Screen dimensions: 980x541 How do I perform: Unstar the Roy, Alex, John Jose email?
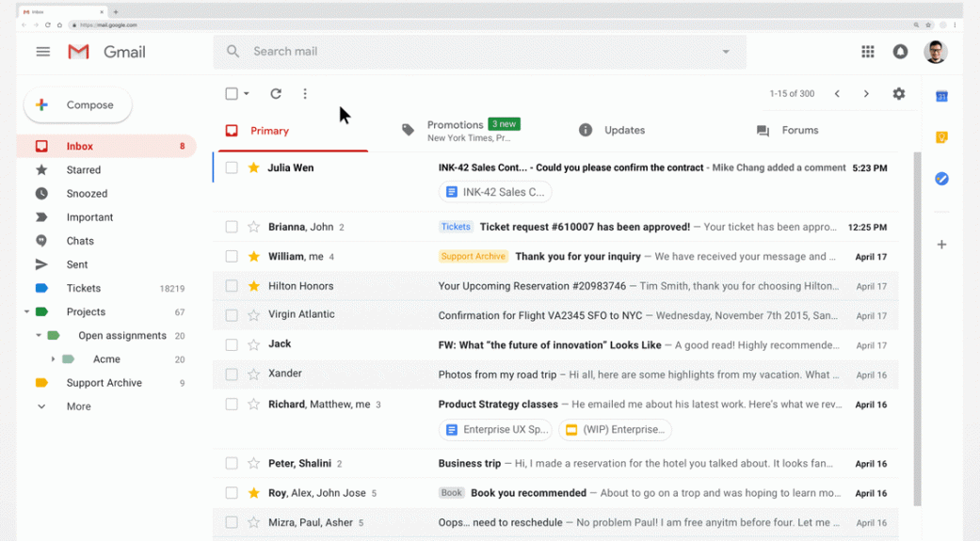254,493
